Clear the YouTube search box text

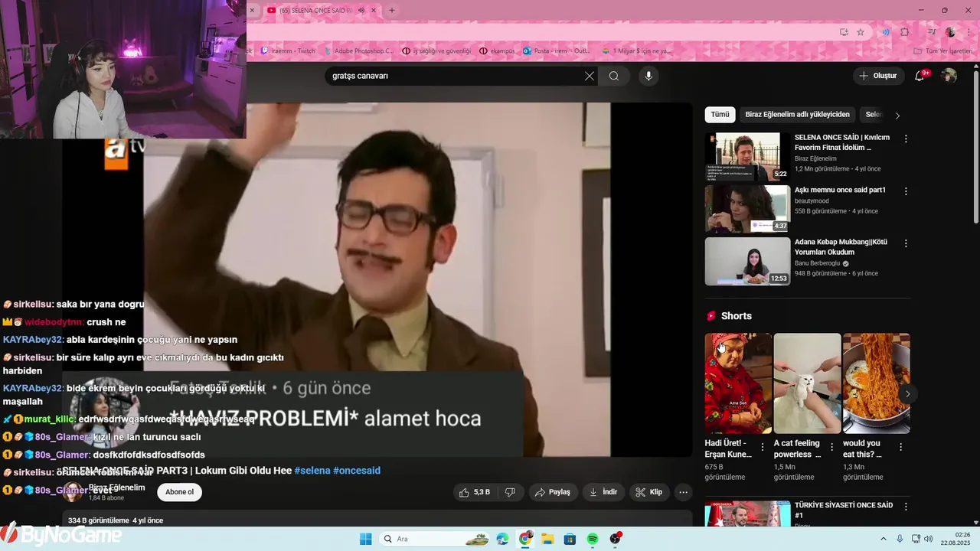point(589,76)
